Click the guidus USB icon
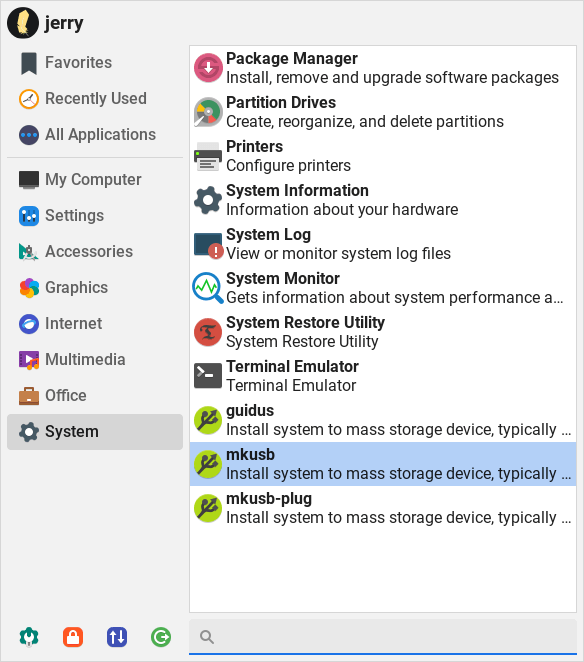Viewport: 584px width, 662px height. click(x=208, y=420)
